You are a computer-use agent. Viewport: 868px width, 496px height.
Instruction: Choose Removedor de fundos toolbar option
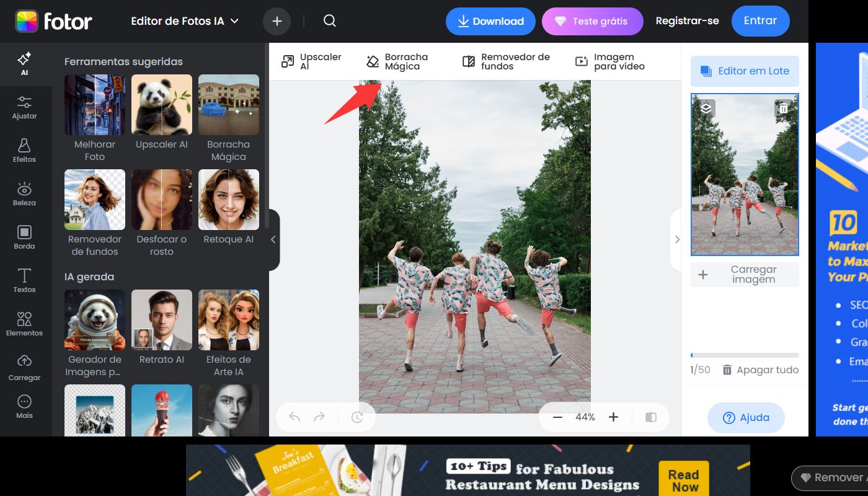coord(506,61)
